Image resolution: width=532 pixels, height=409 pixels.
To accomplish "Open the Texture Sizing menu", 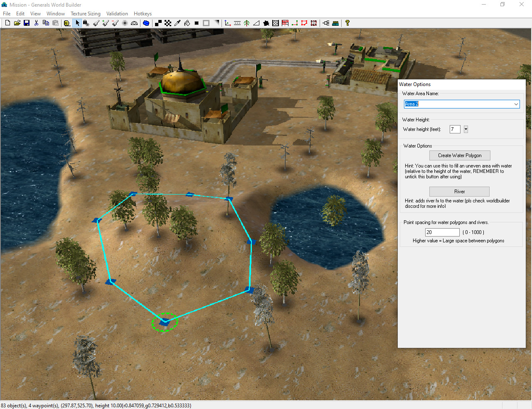I will pos(86,14).
